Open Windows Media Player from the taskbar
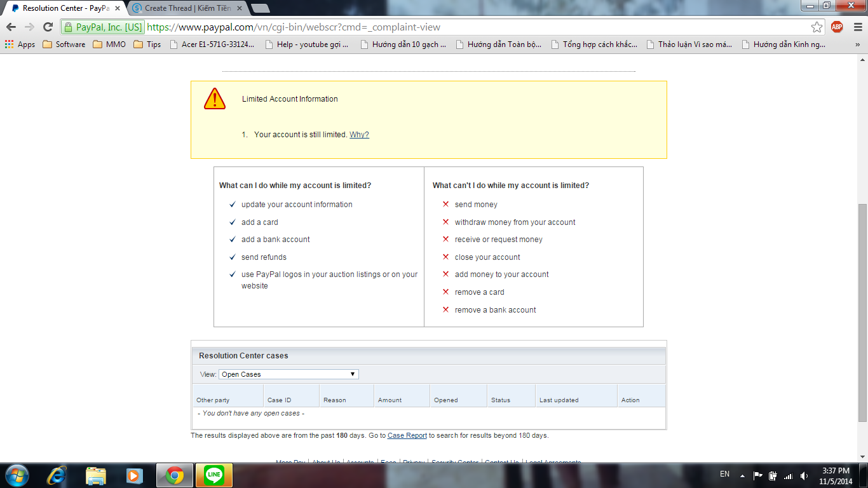Viewport: 868px width, 488px height. 134,475
